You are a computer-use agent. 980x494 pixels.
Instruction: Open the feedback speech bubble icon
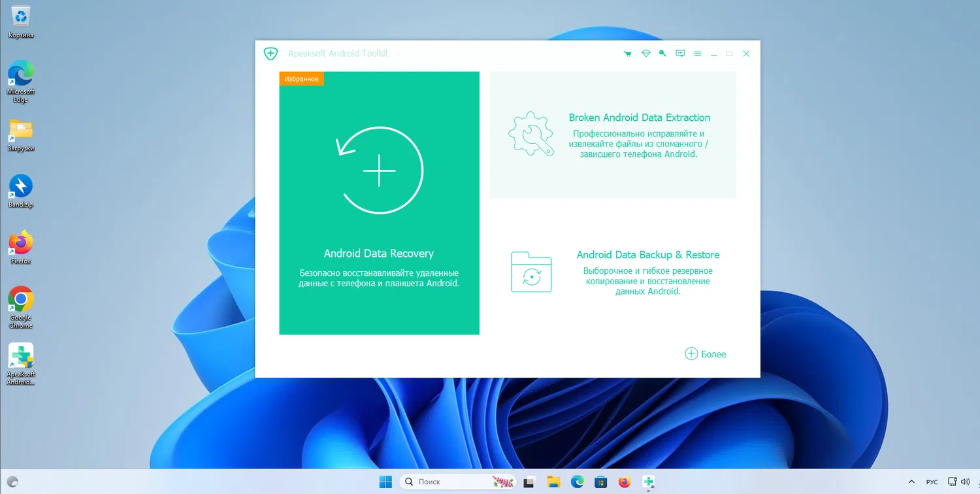click(x=679, y=54)
